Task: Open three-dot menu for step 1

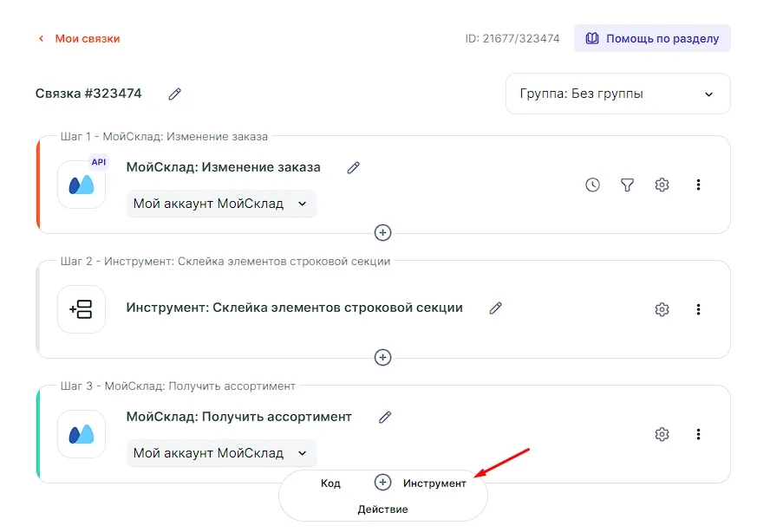Action: point(698,185)
